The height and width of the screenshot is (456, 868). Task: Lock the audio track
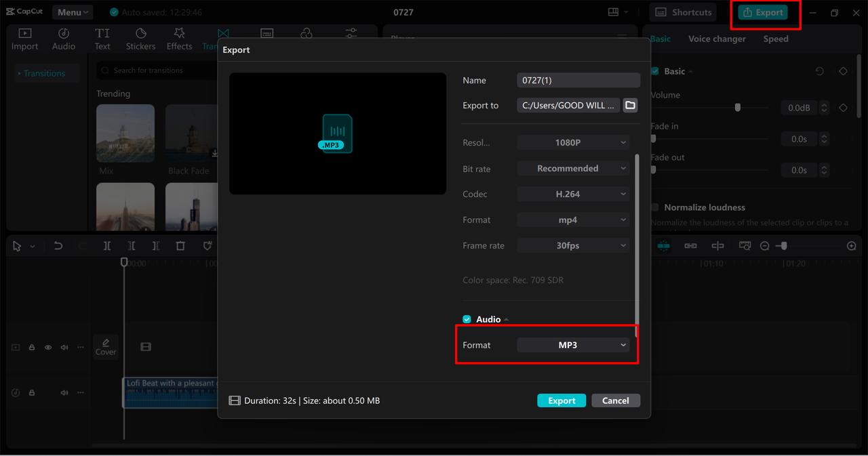point(32,392)
